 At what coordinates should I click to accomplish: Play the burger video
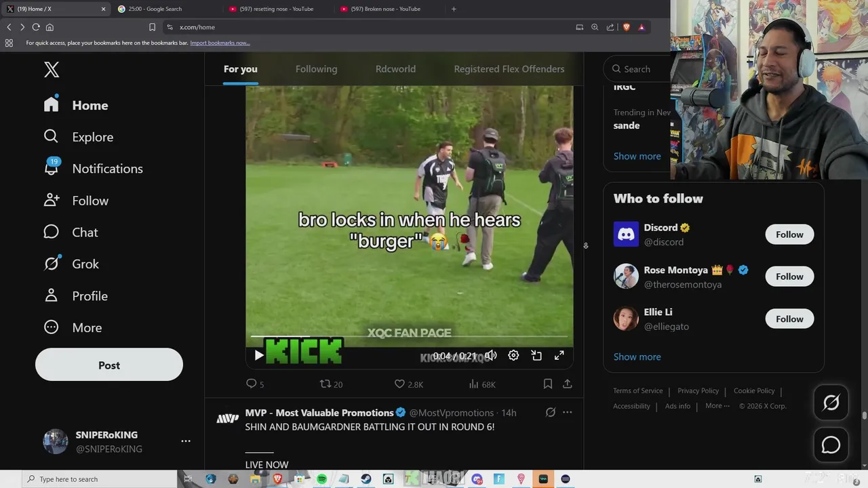(x=258, y=355)
